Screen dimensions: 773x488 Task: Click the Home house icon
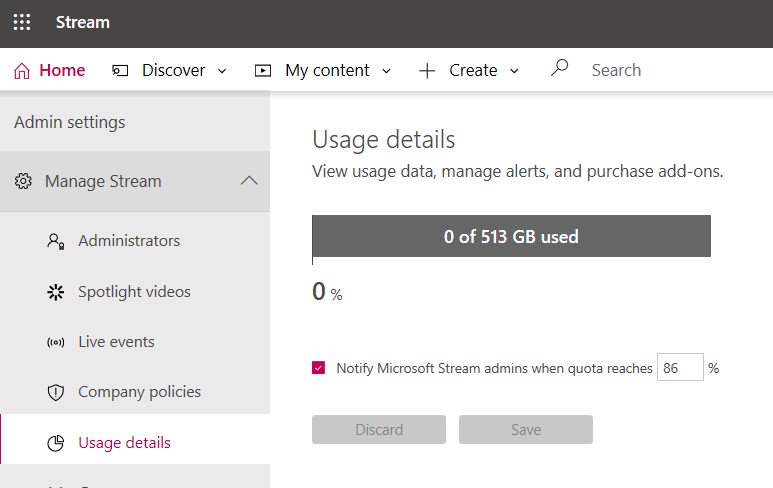(x=22, y=71)
